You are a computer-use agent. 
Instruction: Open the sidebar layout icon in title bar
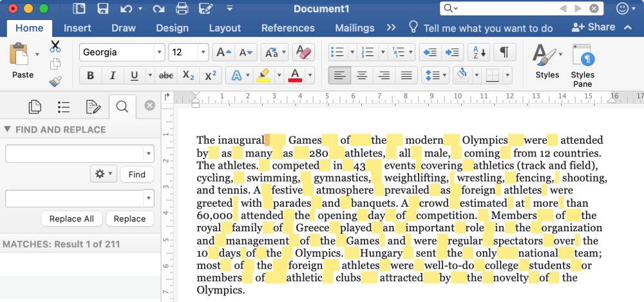[x=79, y=8]
